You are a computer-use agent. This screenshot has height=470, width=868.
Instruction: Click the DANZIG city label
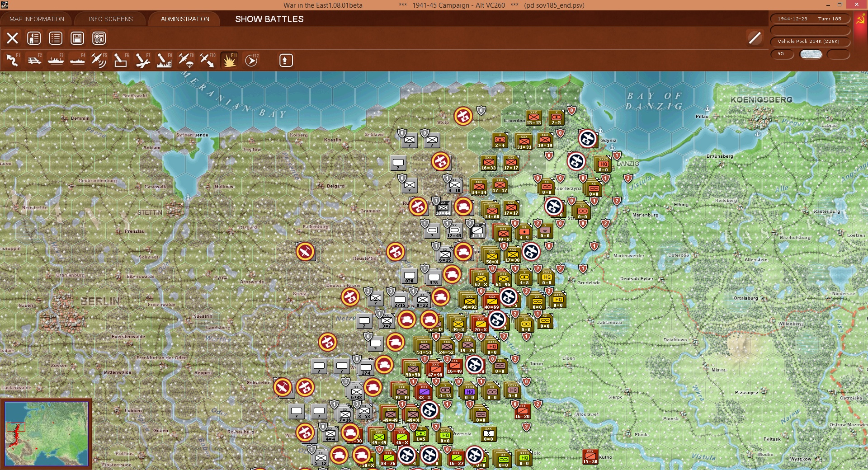(x=628, y=163)
